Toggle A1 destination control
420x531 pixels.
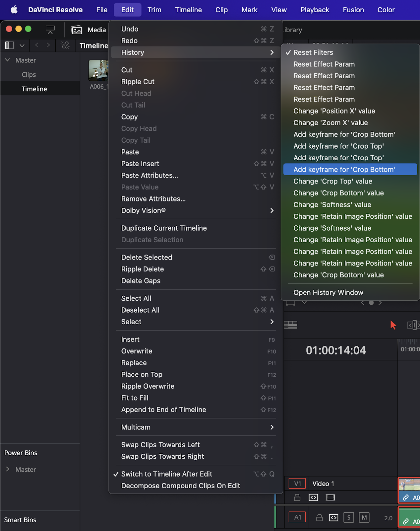[297, 517]
